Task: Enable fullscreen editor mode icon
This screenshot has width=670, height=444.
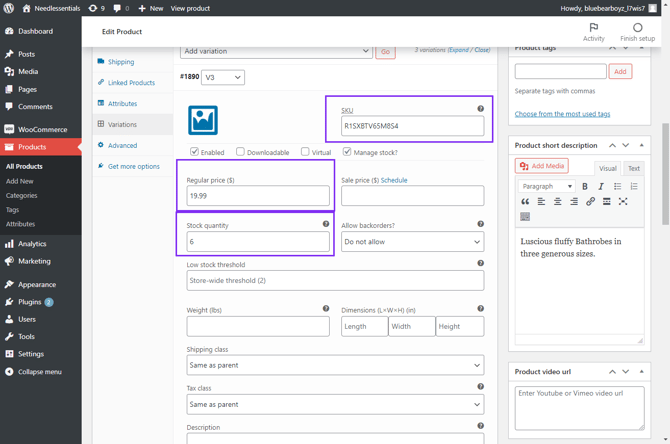Action: pos(623,202)
